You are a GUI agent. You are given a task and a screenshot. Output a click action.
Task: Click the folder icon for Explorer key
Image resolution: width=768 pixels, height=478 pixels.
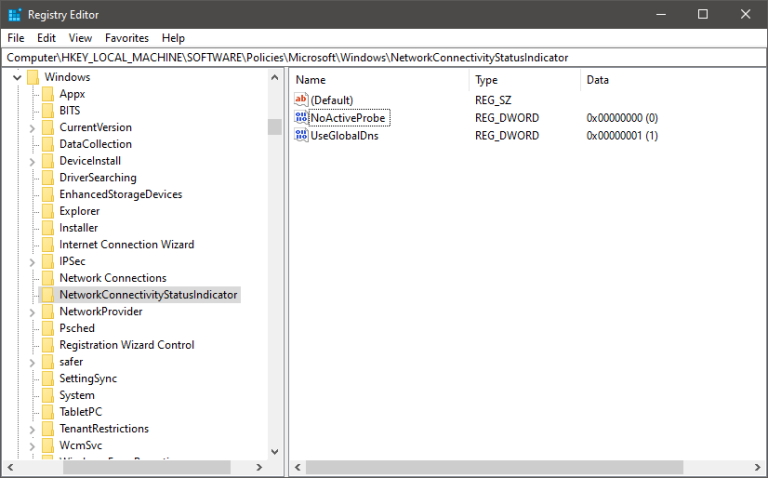tap(46, 211)
